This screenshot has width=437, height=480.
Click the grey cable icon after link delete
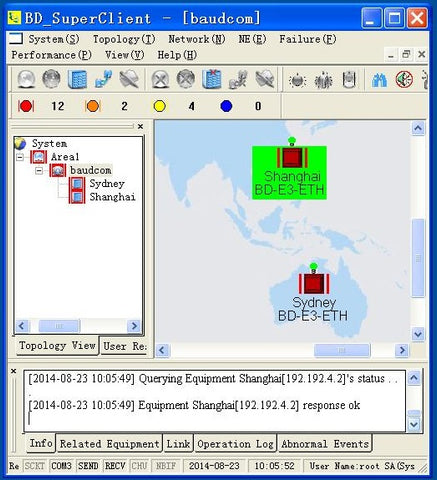coord(265,79)
